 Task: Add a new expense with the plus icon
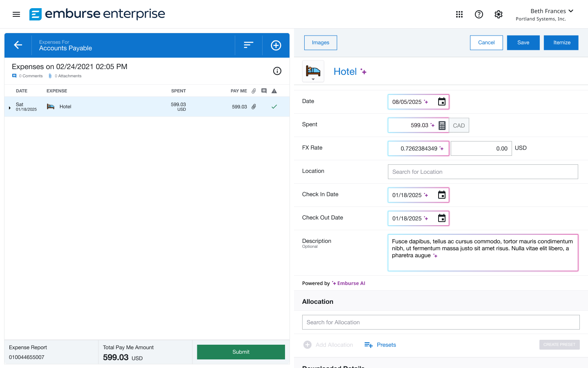tap(276, 45)
